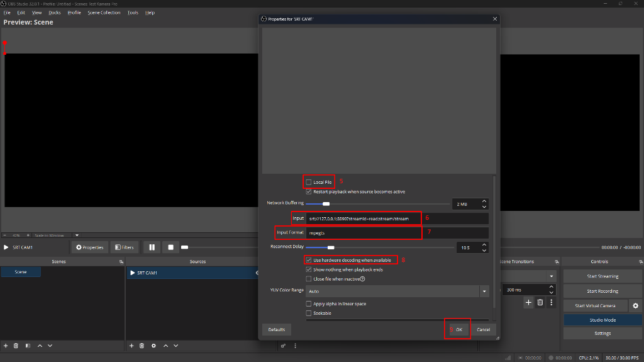Screen dimensions: 644x362
Task: Increase transition duration 300 ms
Action: (551, 287)
